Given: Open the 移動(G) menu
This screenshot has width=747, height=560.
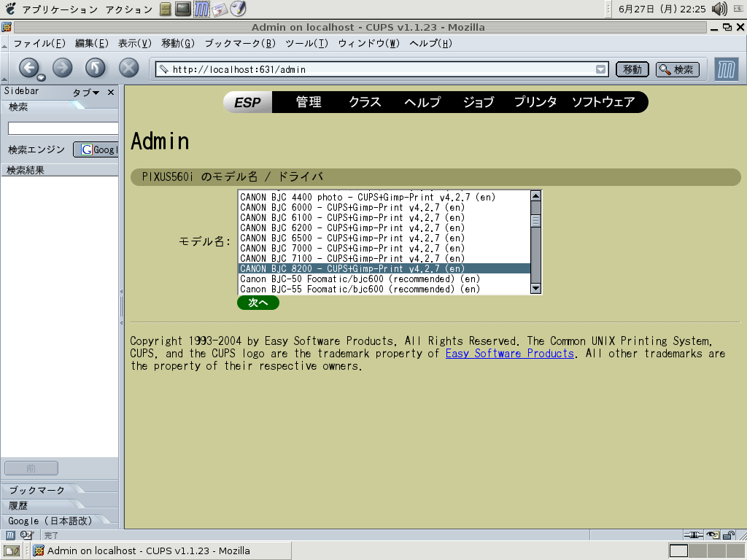Looking at the screenshot, I should coord(178,43).
